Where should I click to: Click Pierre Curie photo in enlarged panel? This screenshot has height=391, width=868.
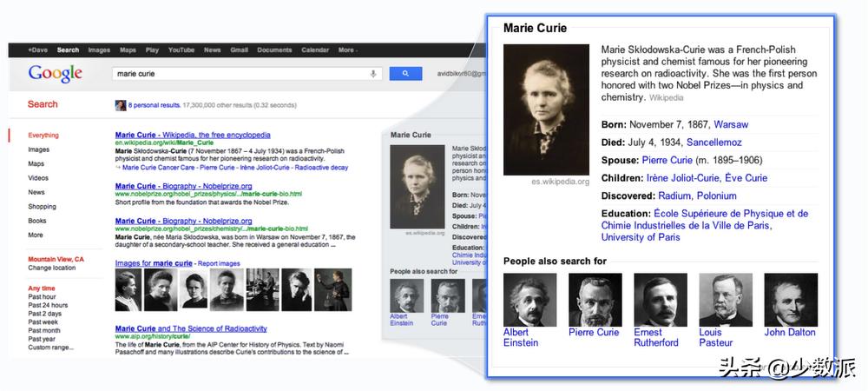[x=595, y=300]
